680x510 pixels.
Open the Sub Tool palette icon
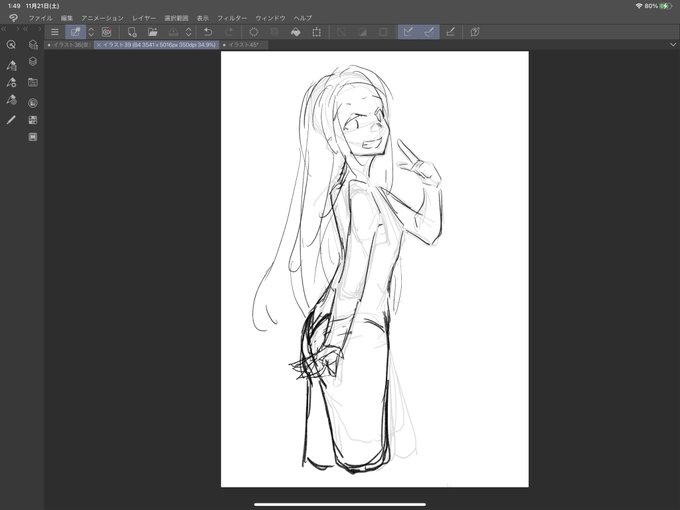[x=12, y=65]
